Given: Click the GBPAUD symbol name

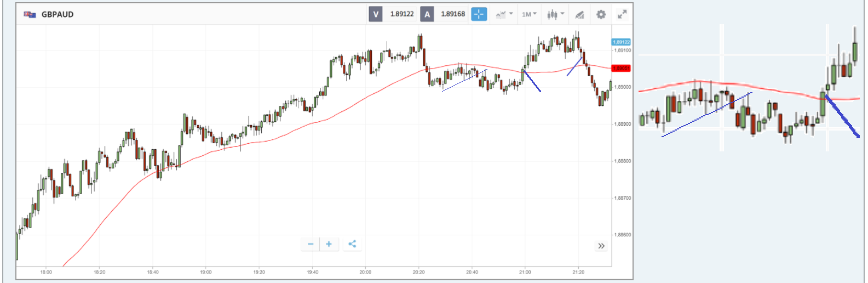Looking at the screenshot, I should [x=58, y=14].
